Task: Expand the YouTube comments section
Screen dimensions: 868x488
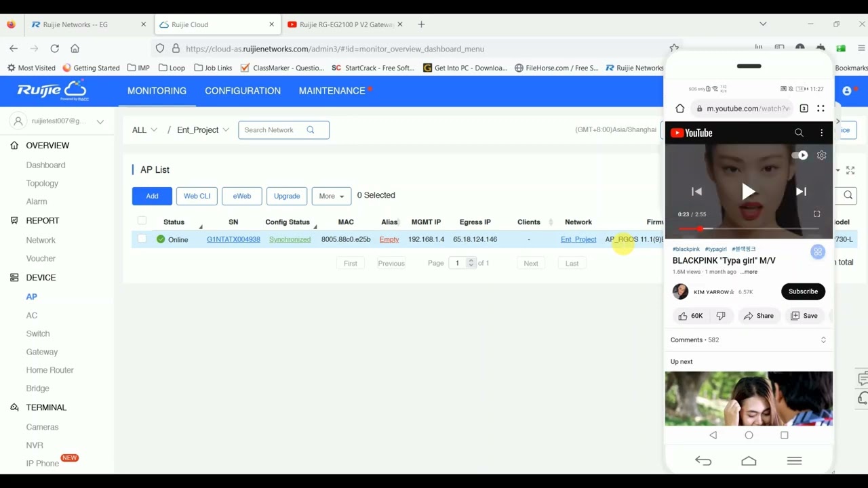Action: click(x=823, y=340)
